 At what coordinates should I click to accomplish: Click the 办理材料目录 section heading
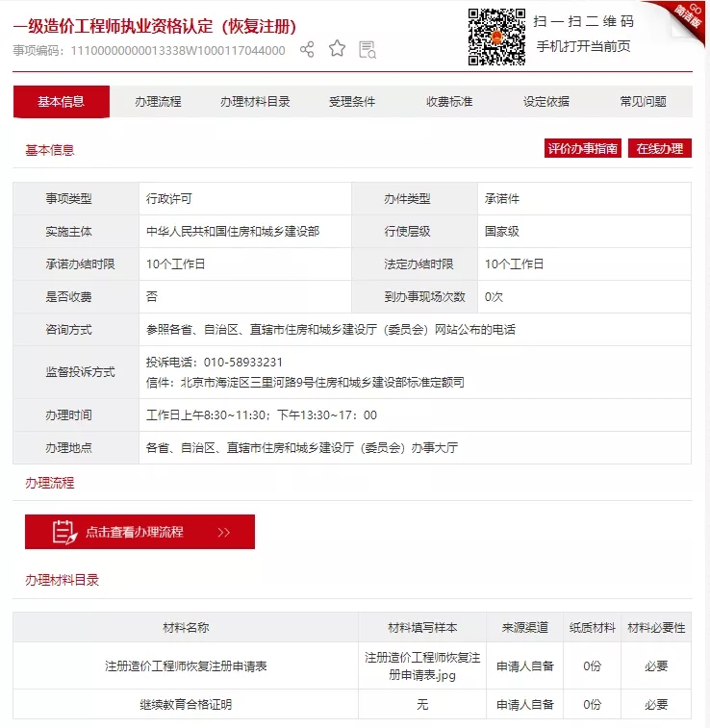[x=63, y=580]
